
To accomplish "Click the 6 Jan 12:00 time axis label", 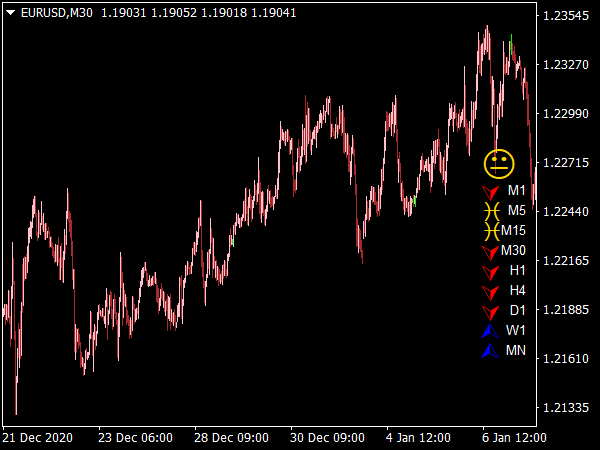I will click(x=514, y=437).
